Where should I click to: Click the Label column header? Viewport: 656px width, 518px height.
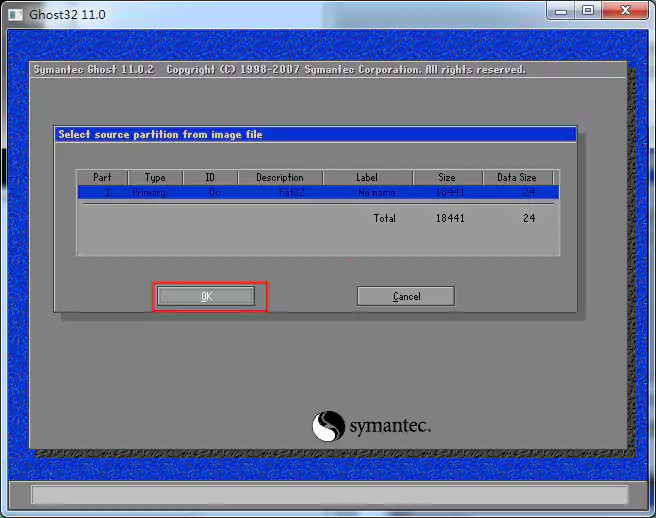(x=367, y=178)
